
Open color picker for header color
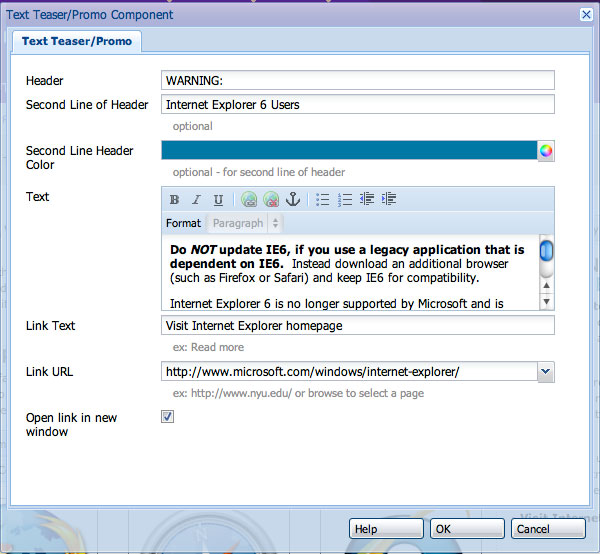click(x=546, y=151)
